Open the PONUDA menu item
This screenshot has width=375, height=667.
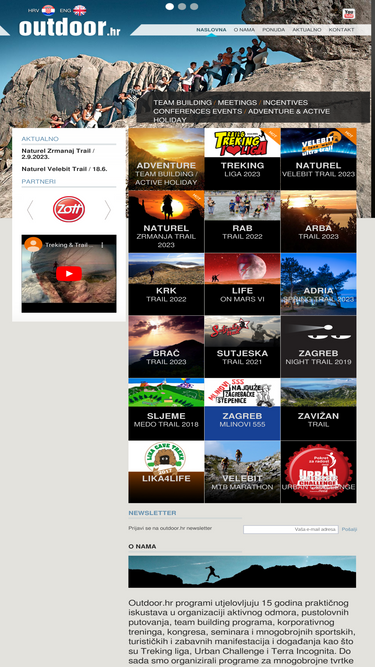(x=273, y=30)
